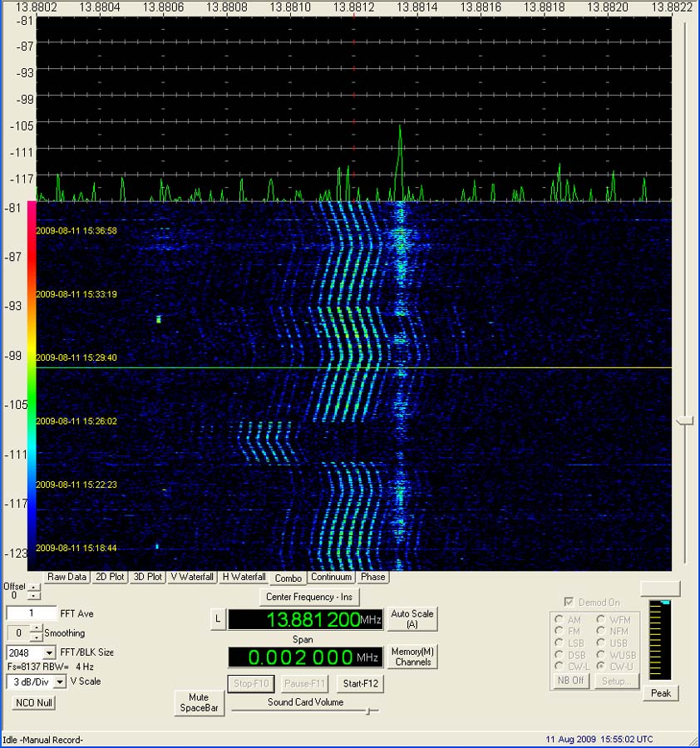Click the Stop-F10 button
Viewport: 700px width, 748px height.
pos(251,684)
